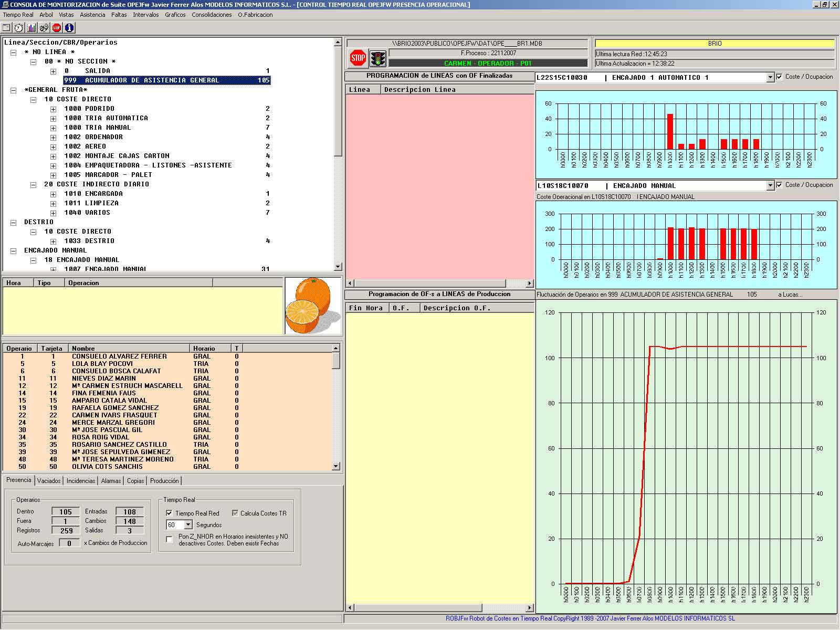
Task: Switch to the Copias tab
Action: tap(135, 481)
